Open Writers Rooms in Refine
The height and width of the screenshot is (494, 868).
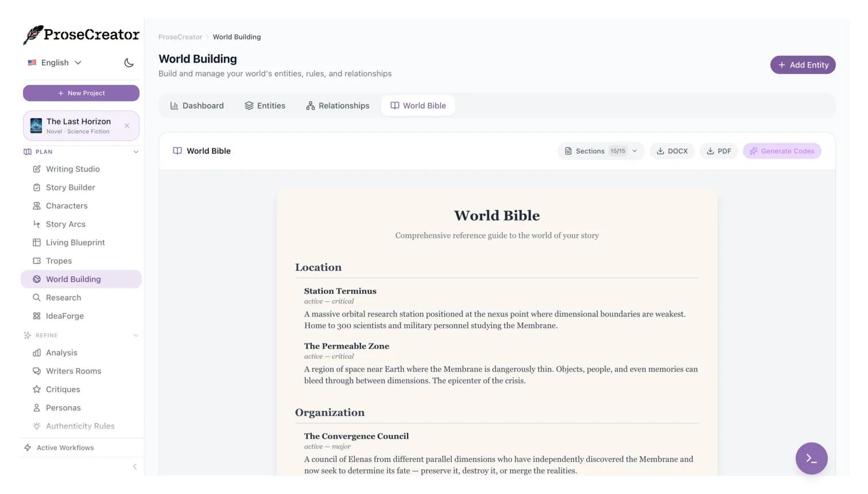tap(73, 371)
